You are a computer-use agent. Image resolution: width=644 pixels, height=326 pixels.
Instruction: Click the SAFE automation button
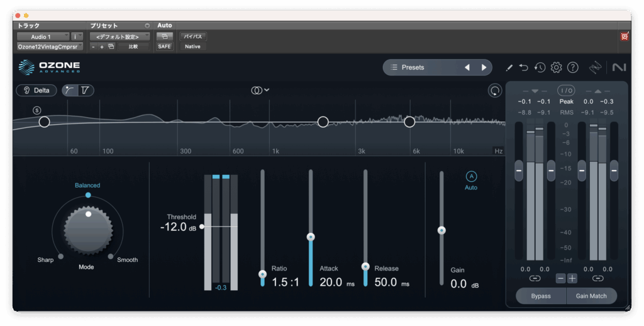click(164, 47)
